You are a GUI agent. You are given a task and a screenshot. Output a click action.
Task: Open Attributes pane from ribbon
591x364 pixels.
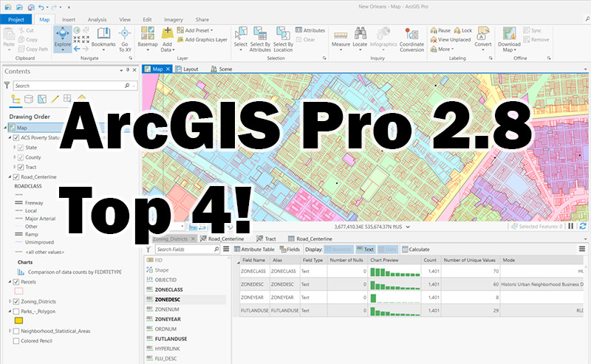(310, 30)
